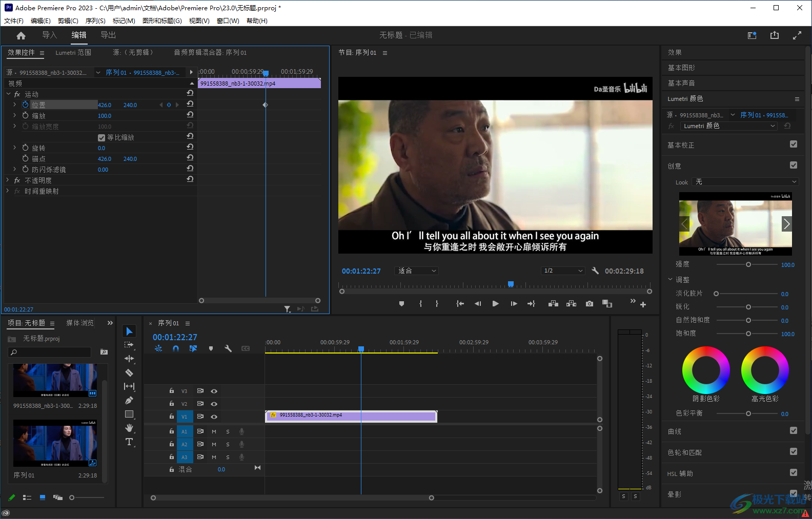Step forward one frame in Program monitor
Viewport: 812px width, 519px height.
514,304
